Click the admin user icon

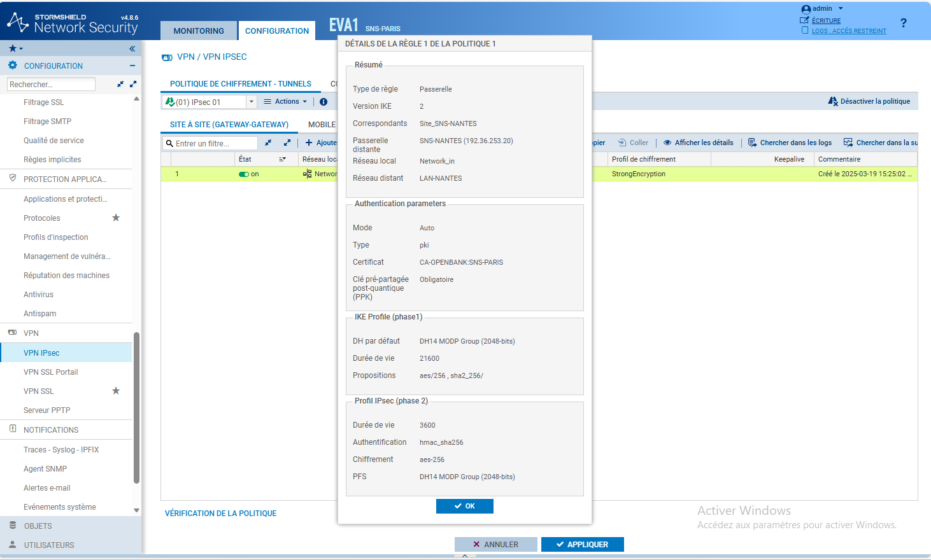(806, 9)
